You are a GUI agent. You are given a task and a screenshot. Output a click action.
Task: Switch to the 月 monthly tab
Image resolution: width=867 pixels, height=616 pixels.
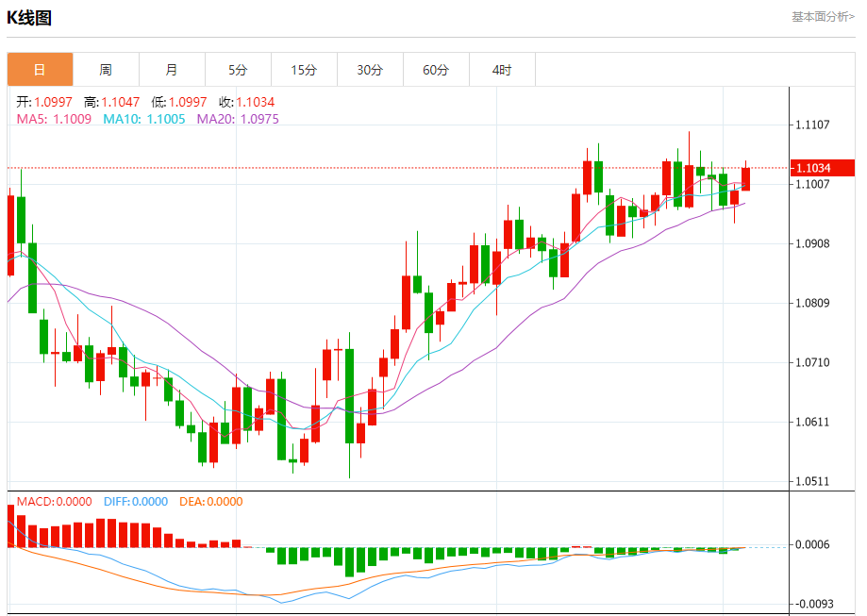(x=172, y=70)
